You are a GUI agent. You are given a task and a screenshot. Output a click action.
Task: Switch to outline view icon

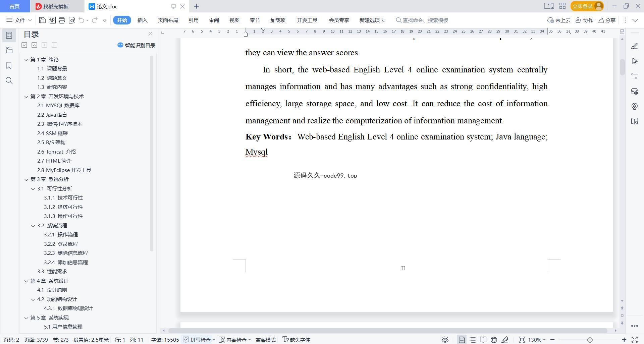(473, 340)
